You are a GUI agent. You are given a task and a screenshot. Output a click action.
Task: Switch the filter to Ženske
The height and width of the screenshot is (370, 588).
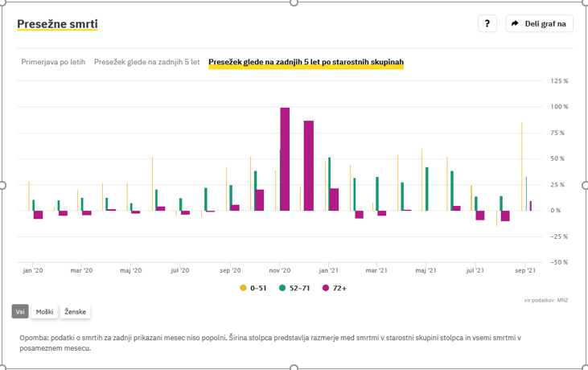tap(75, 311)
